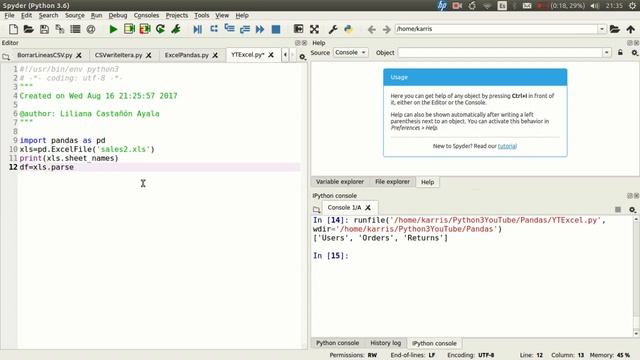Image resolution: width=640 pixels, height=360 pixels.
Task: Expand working directory path dropdown
Action: [602, 29]
